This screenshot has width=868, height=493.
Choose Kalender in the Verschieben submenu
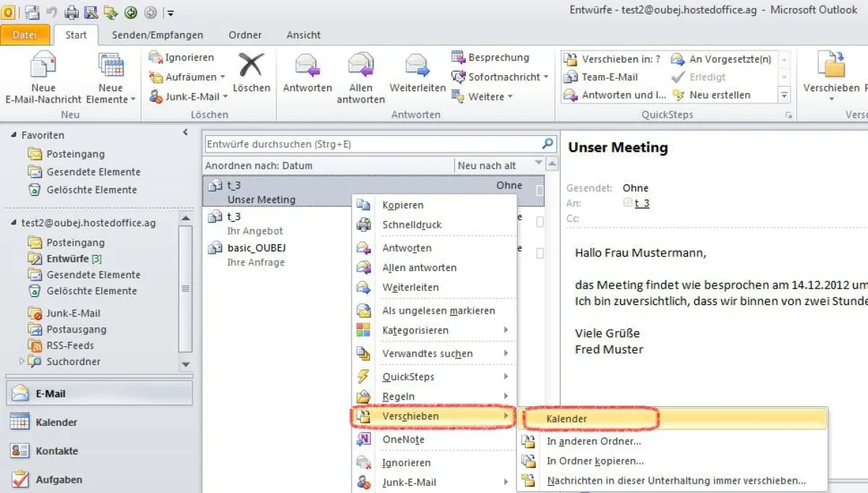point(673,419)
